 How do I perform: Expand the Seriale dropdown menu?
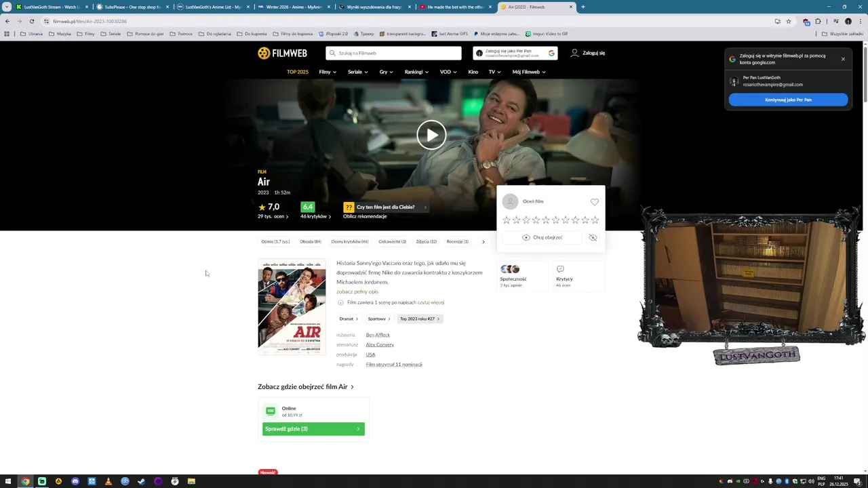[357, 72]
